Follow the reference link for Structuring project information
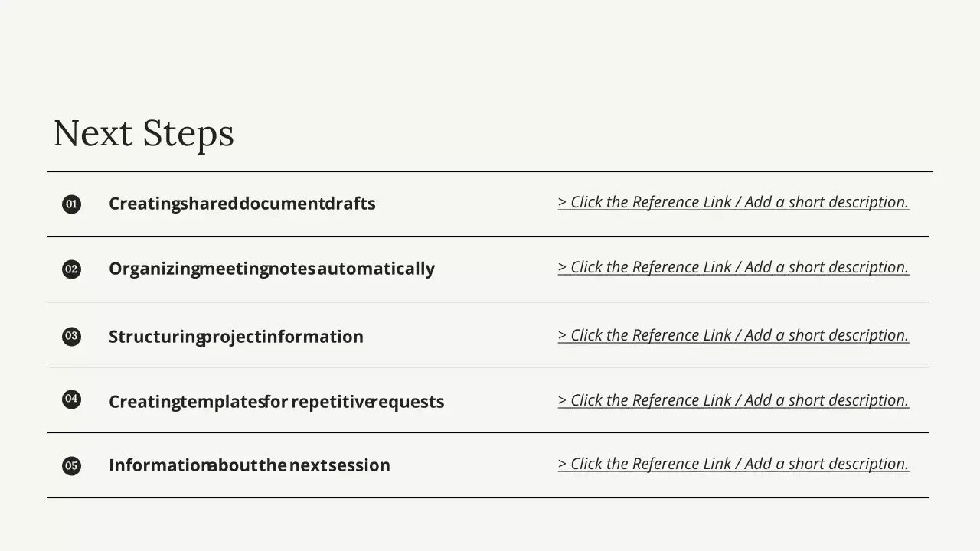 click(x=733, y=335)
